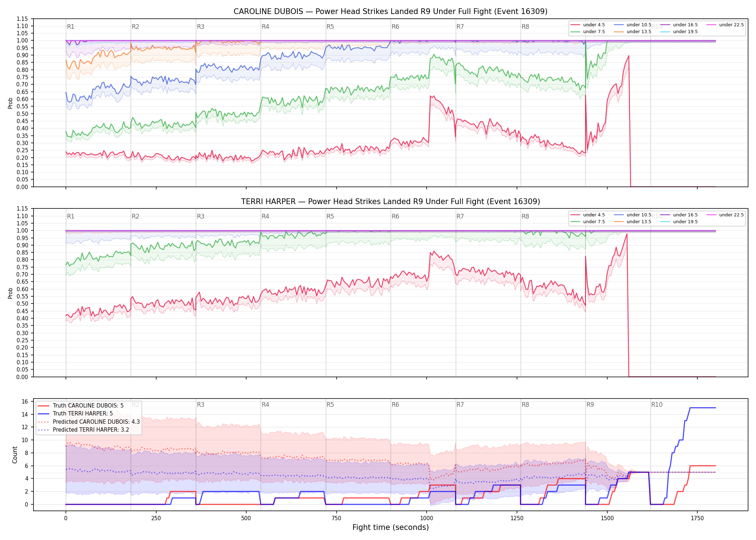Screen dimensions: 756x540
Task: Click the 1.15 tick on Caroline Dubois chart
Action: pos(22,19)
